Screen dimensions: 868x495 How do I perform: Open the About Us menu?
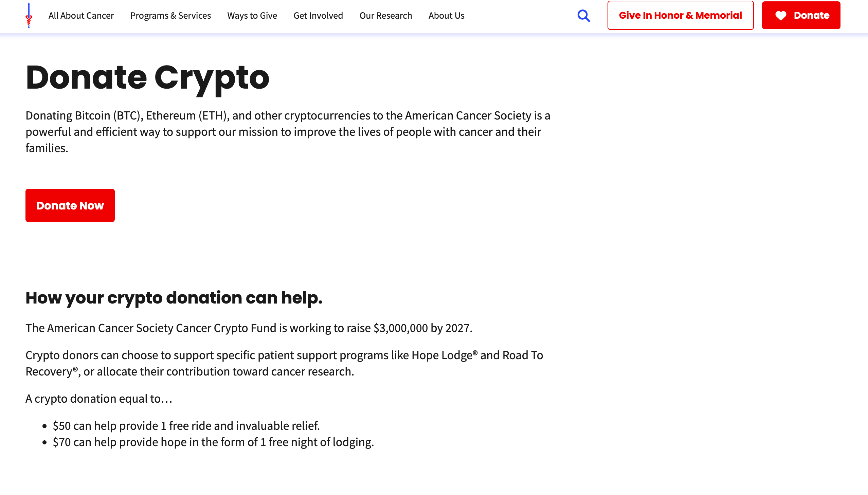point(446,16)
